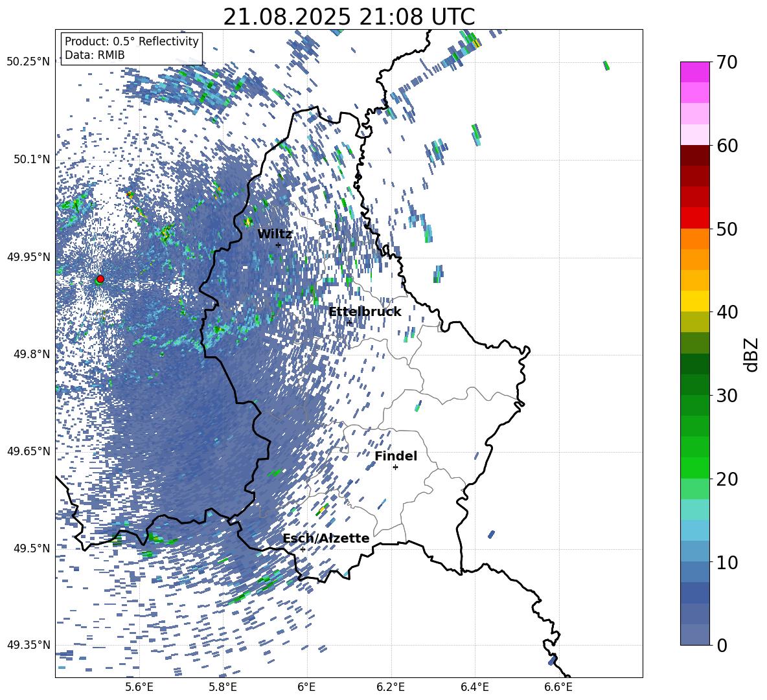Viewport: 767px width, 700px height.
Task: Click the colorbar tick label 70
Action: (727, 62)
